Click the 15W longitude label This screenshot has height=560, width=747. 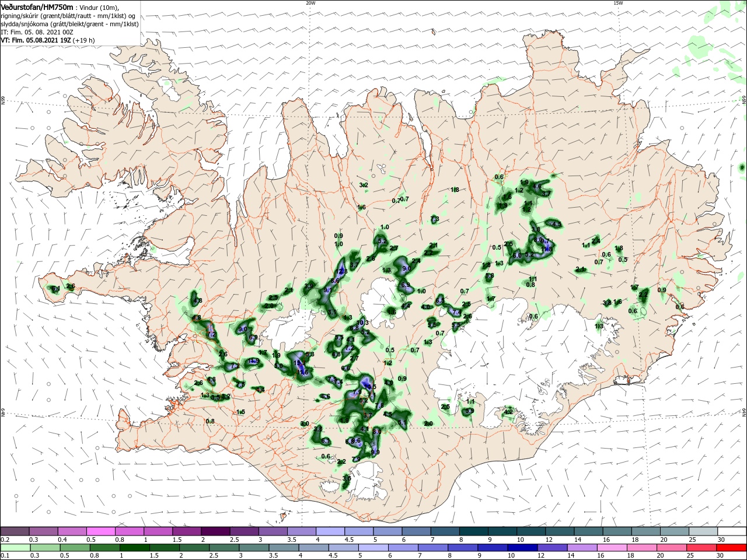(x=618, y=3)
